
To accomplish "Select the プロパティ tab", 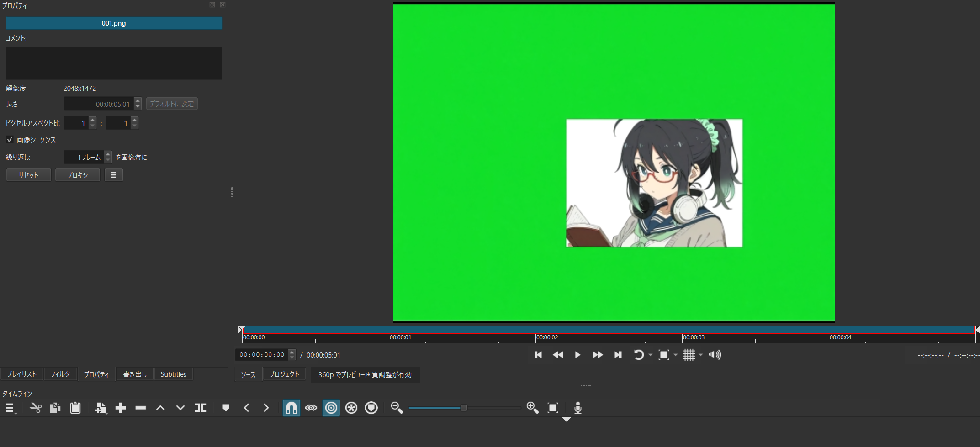I will tap(96, 374).
